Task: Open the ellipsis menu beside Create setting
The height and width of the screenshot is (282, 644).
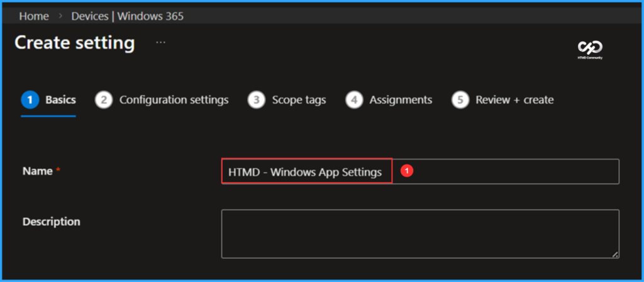Action: coord(160,42)
